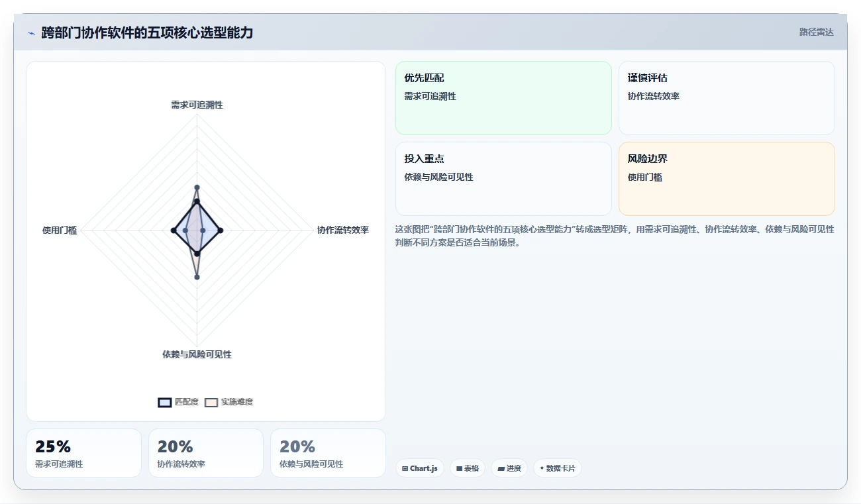Click the 实施难度 data point on 需求可追溯性 axis
This screenshot has height=504, width=861.
point(197,187)
